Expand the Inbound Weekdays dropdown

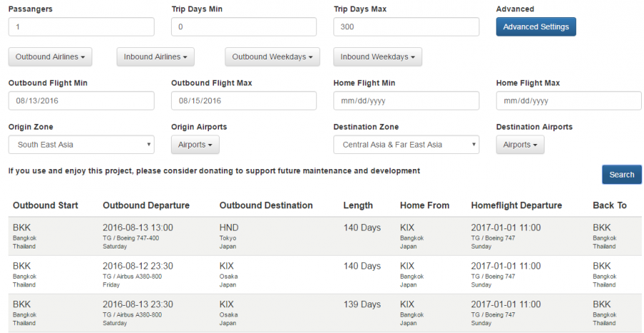click(378, 57)
